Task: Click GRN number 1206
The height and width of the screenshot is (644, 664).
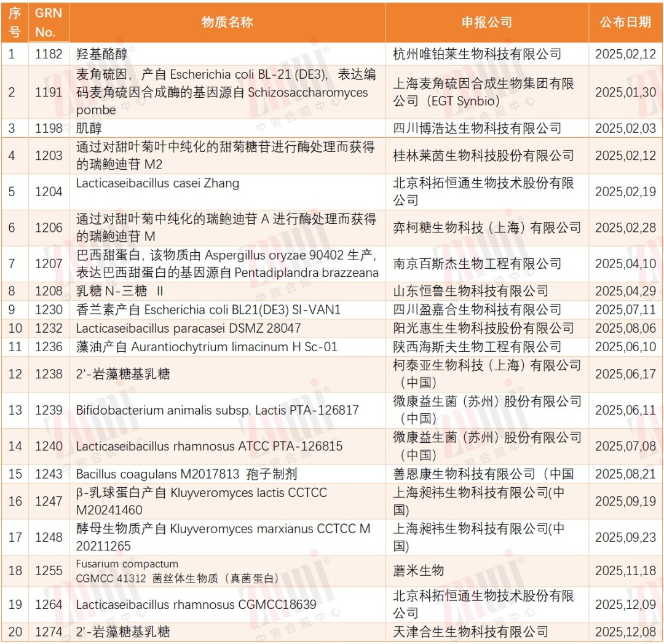Action: point(49,228)
